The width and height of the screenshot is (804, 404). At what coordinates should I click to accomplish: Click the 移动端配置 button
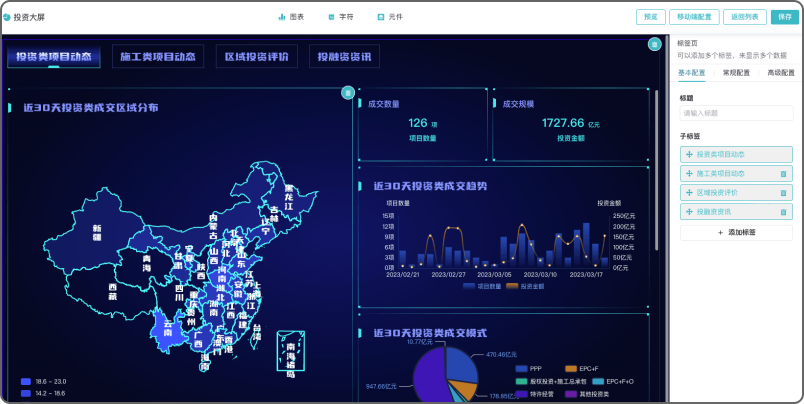click(694, 17)
